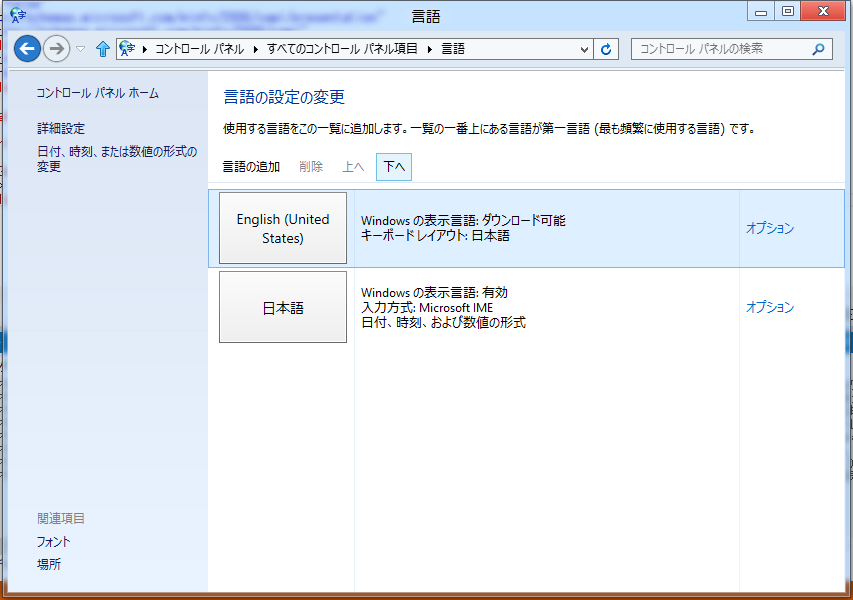Viewport: 853px width, 600px height.
Task: Click the 言語 breadcrumb item
Action: tap(453, 49)
